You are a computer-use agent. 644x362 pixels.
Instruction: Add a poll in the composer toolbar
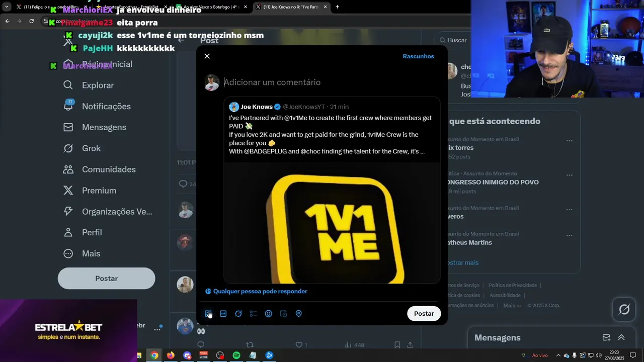[x=254, y=314]
